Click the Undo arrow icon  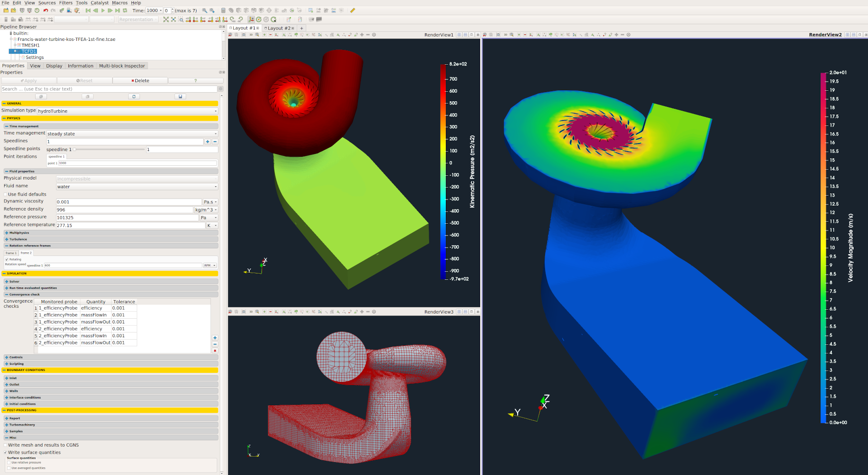tap(46, 10)
